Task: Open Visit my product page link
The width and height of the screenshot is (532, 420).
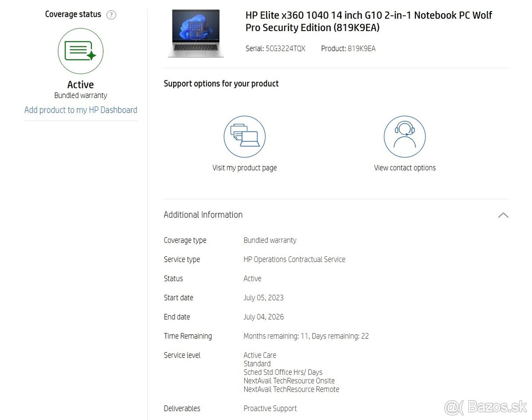Action: [245, 168]
